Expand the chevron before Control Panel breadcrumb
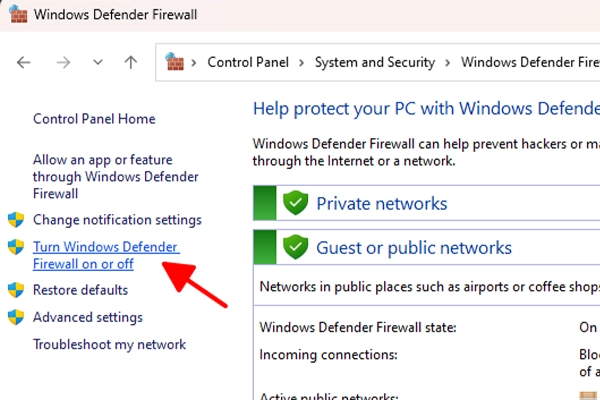600x400 pixels. [x=194, y=62]
